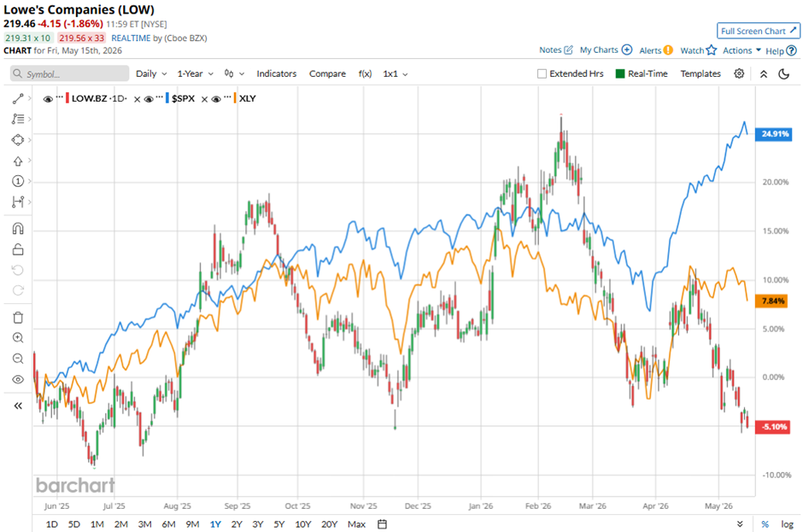The image size is (803, 532).
Task: Toggle visibility of LOW.BZ series
Action: 48,99
